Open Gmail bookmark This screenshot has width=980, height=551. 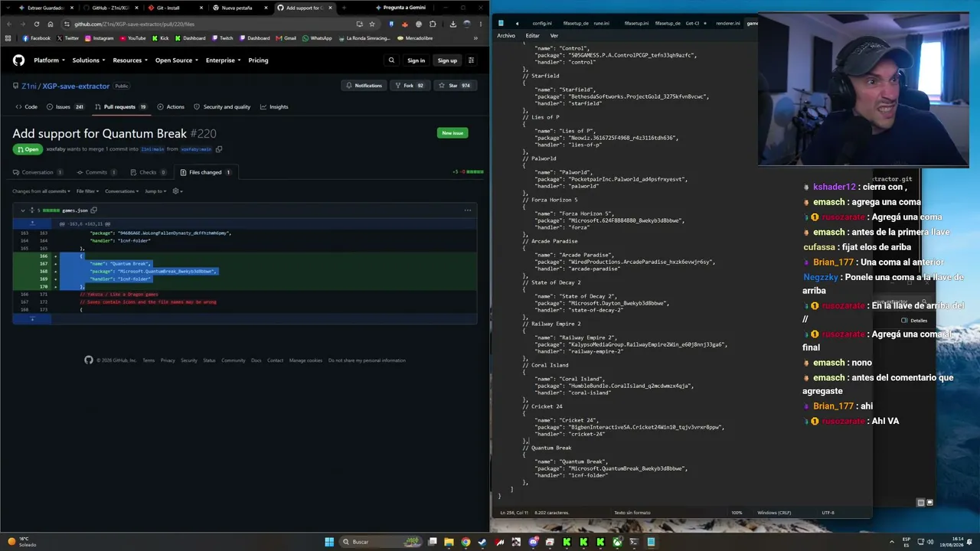pos(286,38)
